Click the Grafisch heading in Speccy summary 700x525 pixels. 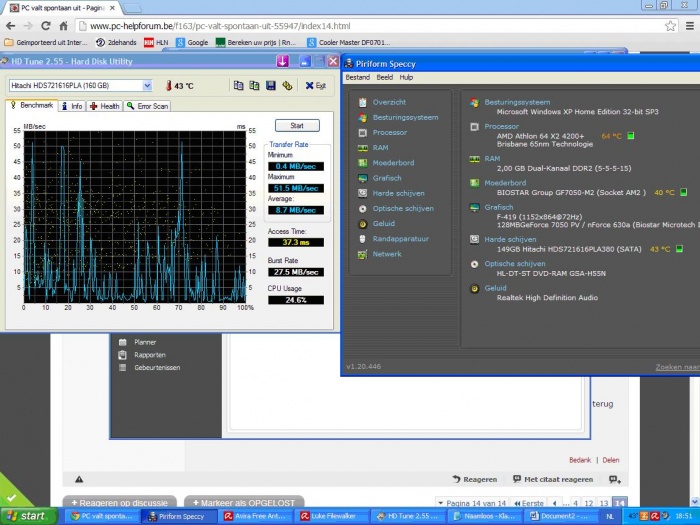coord(499,207)
